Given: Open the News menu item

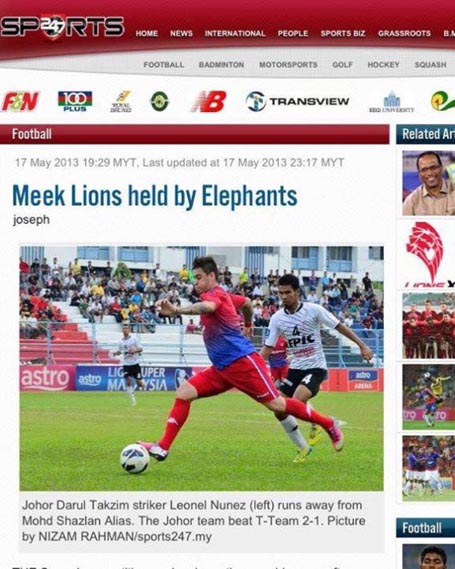Looking at the screenshot, I should (181, 33).
